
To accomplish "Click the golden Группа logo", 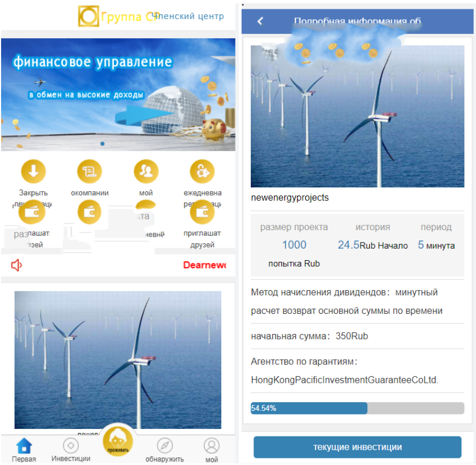I will (x=88, y=16).
